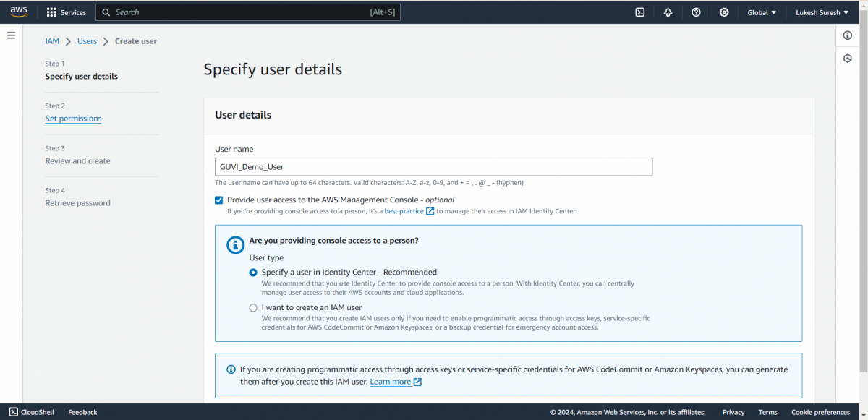This screenshot has width=868, height=420.
Task: Open Cookie preferences in footer
Action: 821,412
